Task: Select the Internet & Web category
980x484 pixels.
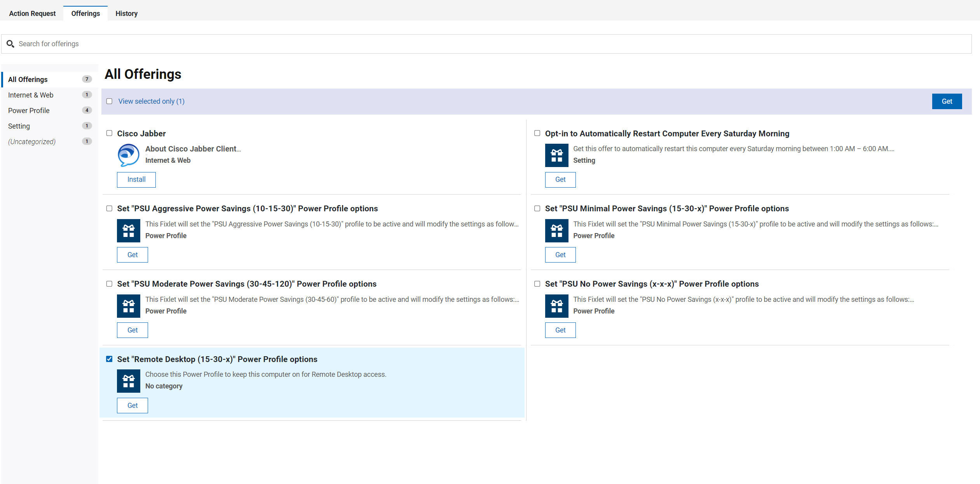Action: pos(31,95)
